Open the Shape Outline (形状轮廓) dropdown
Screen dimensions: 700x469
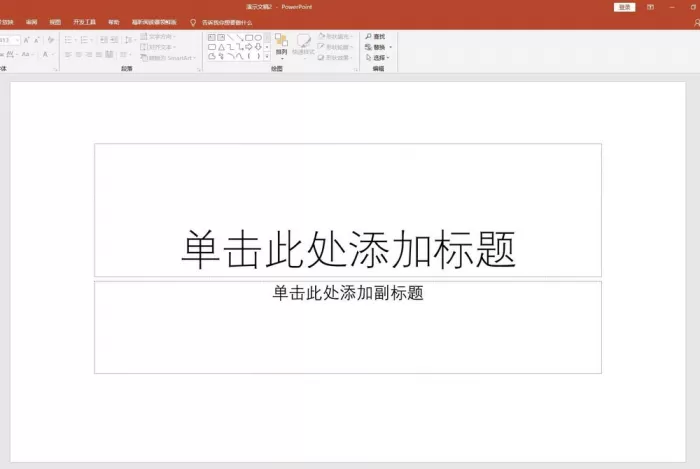click(x=336, y=47)
